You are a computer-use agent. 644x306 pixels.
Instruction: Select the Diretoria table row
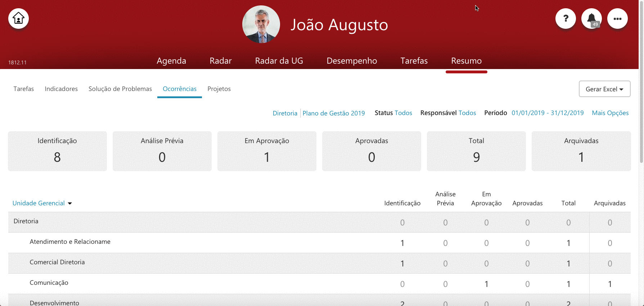(319, 222)
